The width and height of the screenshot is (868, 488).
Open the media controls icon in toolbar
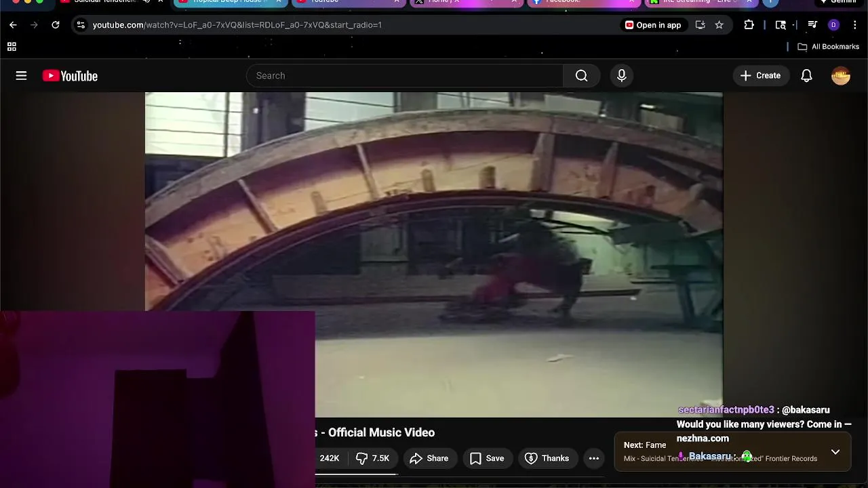[x=812, y=25]
